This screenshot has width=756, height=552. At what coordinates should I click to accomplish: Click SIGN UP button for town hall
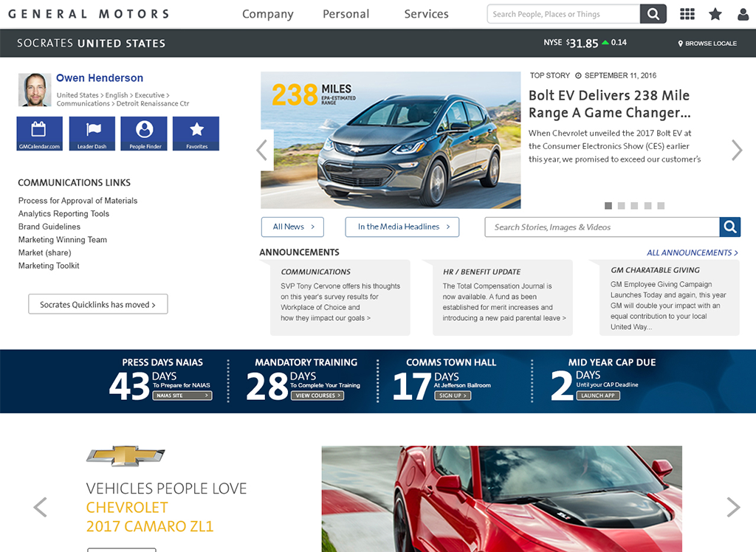tap(453, 396)
